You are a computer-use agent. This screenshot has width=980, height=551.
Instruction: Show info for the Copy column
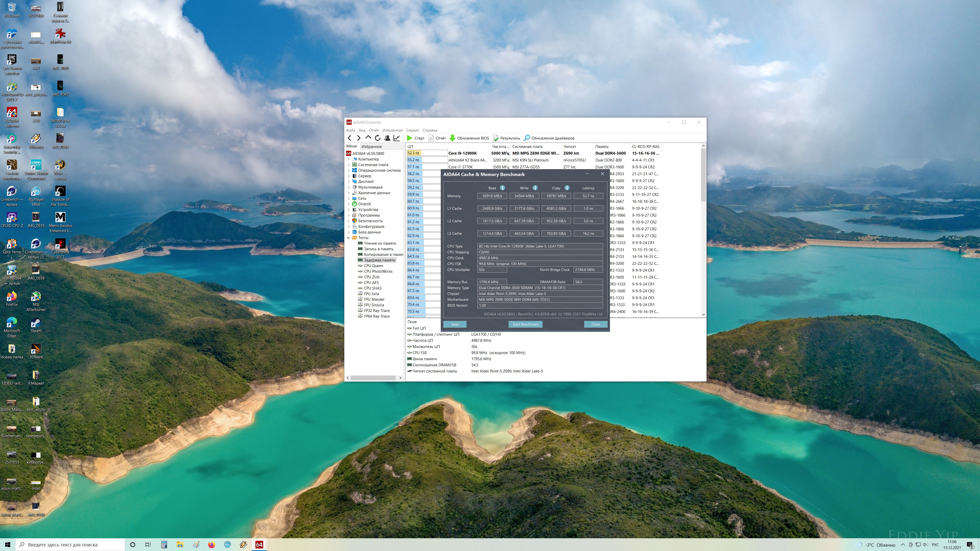567,188
